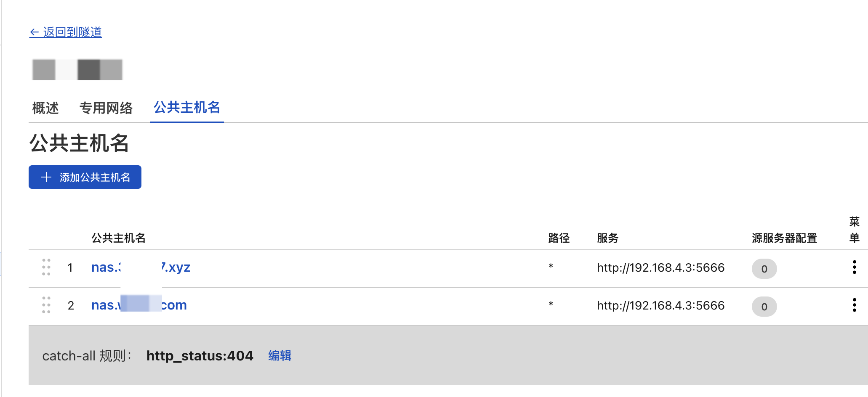Open the nas .xyz hostname link
The width and height of the screenshot is (868, 397).
[x=141, y=267]
